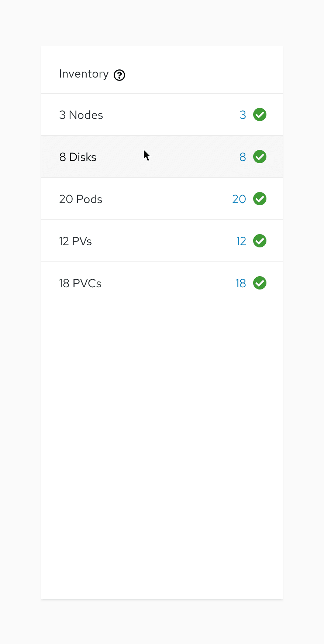The width and height of the screenshot is (324, 644).
Task: Open the blue 8 count link for Disks
Action: pyautogui.click(x=242, y=157)
